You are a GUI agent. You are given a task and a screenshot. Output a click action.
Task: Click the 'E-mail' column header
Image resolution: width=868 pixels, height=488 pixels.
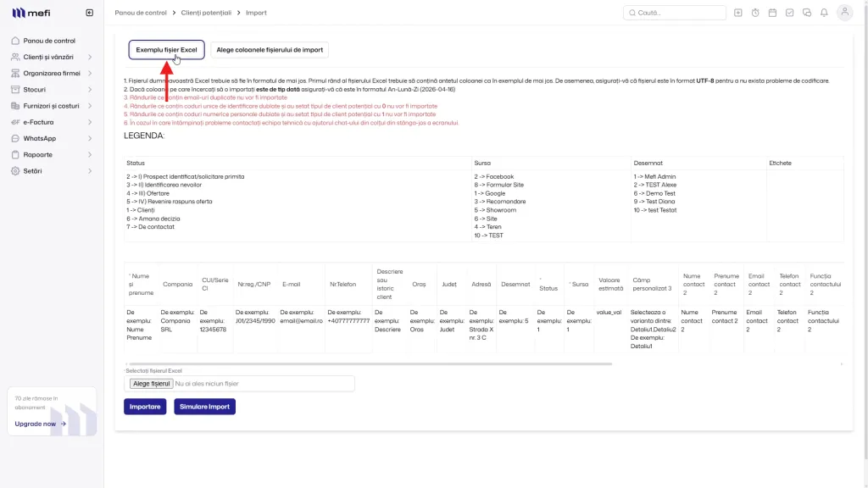coord(292,285)
